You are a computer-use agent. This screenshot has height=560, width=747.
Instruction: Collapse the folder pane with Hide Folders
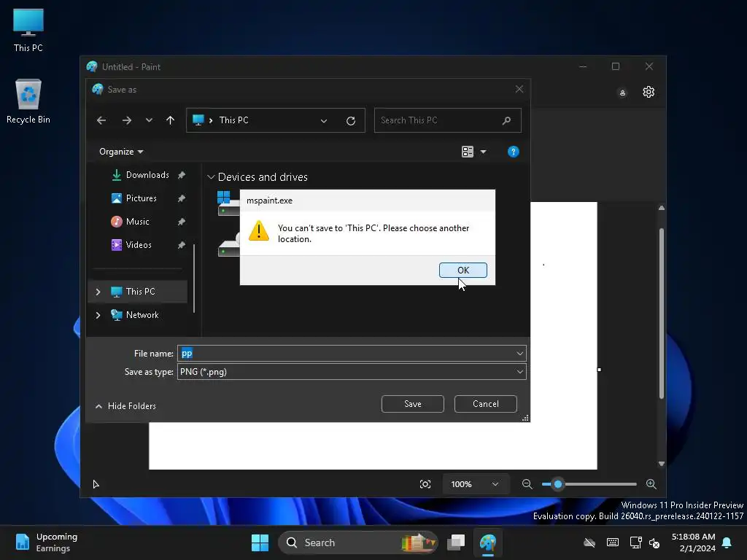pyautogui.click(x=125, y=405)
